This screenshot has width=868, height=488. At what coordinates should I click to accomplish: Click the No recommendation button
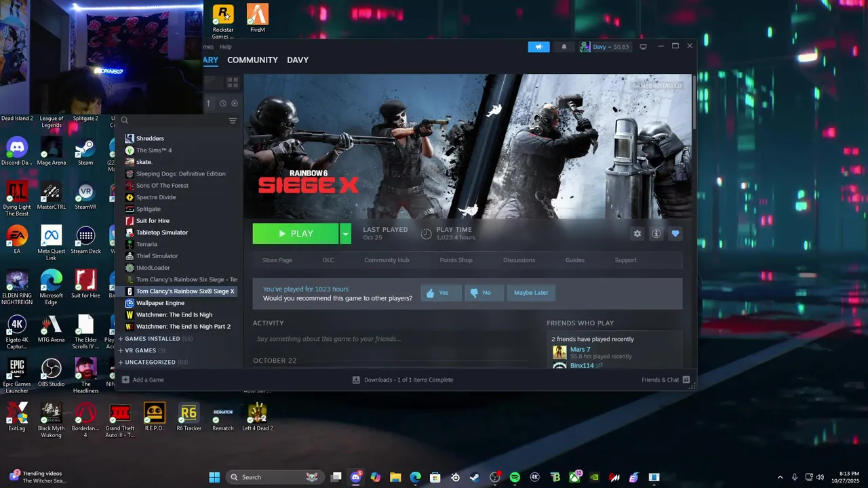tap(484, 293)
